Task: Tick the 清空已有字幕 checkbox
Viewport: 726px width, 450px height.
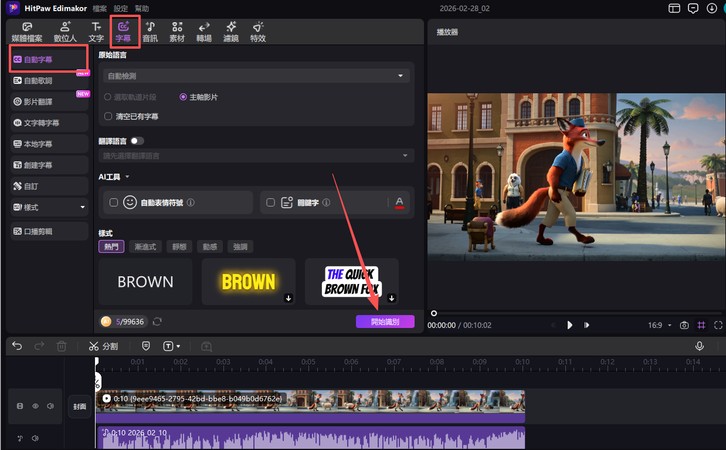Action: coord(108,116)
